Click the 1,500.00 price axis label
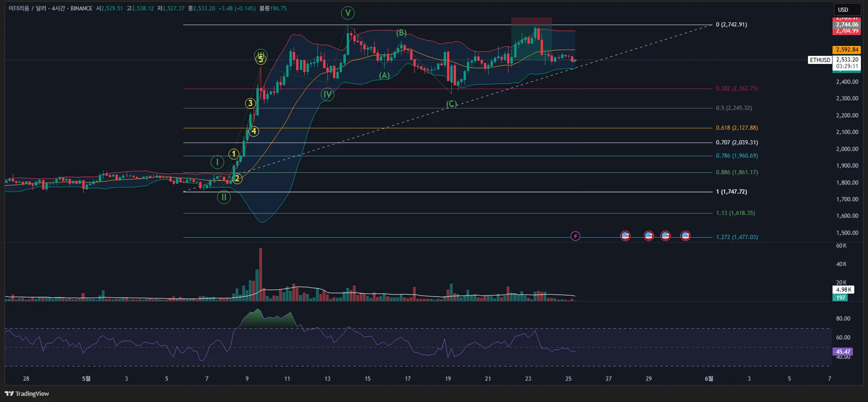 pyautogui.click(x=847, y=233)
